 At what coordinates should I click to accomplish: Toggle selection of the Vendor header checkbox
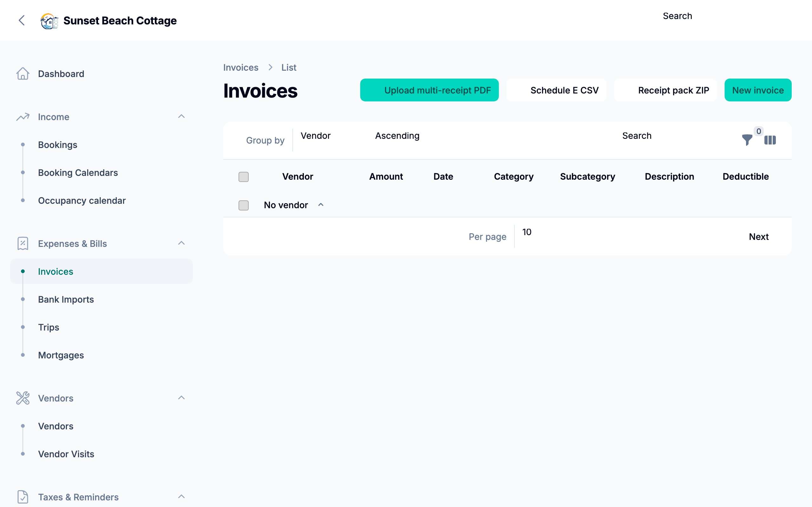pyautogui.click(x=244, y=177)
